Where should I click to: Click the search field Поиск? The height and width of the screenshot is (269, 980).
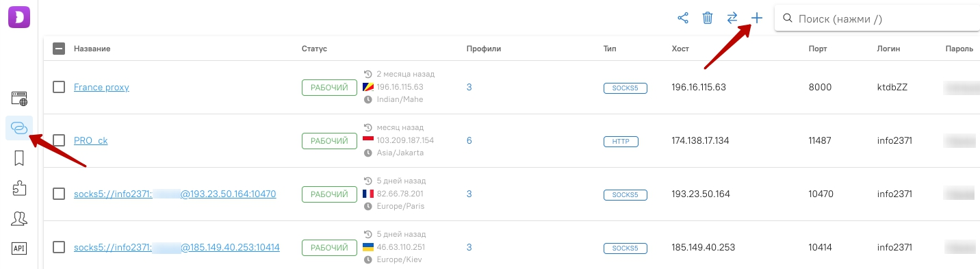pyautogui.click(x=877, y=18)
